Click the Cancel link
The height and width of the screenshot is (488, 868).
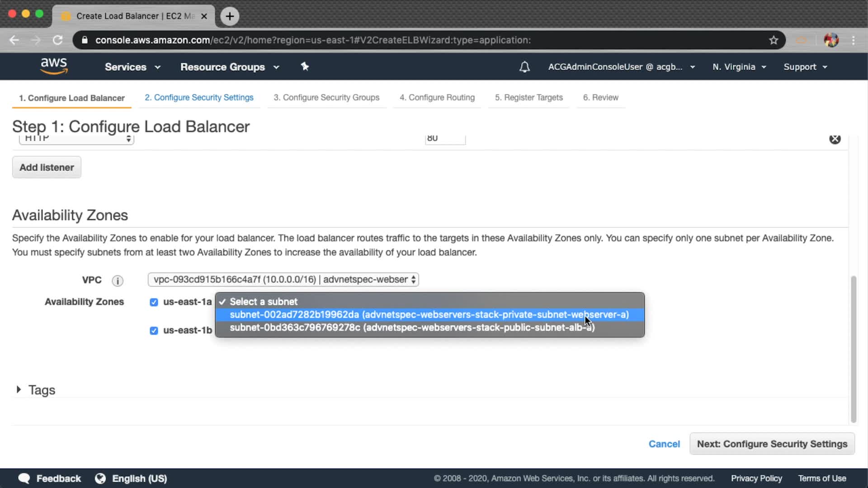pyautogui.click(x=664, y=444)
